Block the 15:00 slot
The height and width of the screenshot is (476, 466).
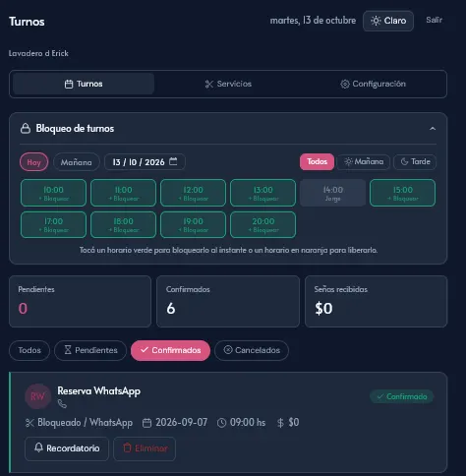(402, 193)
